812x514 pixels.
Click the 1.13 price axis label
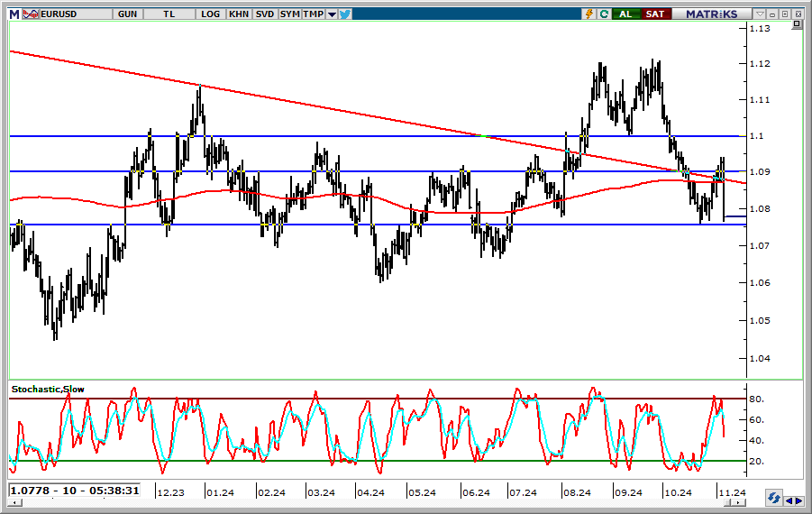(x=760, y=29)
